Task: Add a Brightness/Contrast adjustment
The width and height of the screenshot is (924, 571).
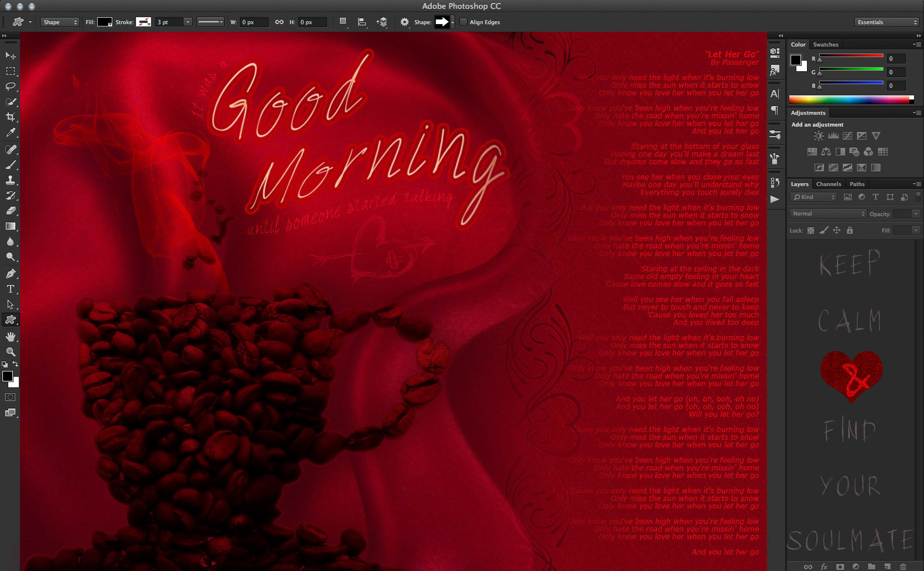Action: (x=819, y=136)
